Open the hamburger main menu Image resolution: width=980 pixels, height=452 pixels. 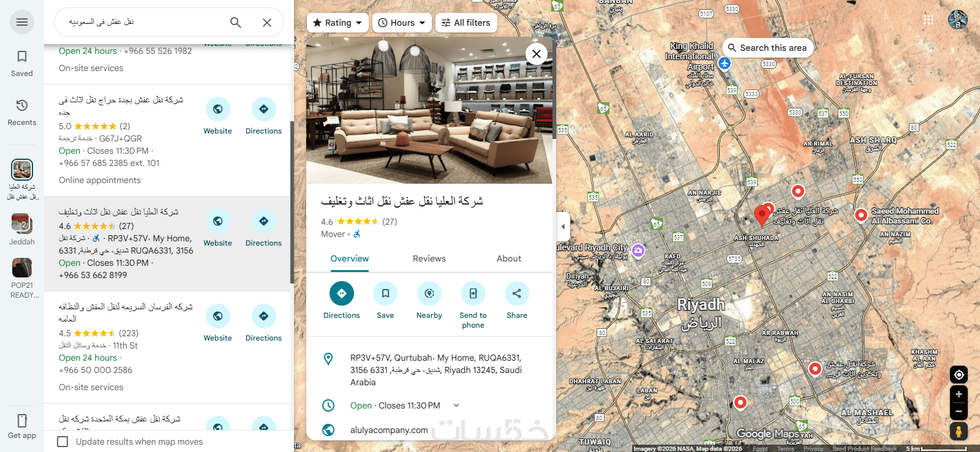[22, 22]
